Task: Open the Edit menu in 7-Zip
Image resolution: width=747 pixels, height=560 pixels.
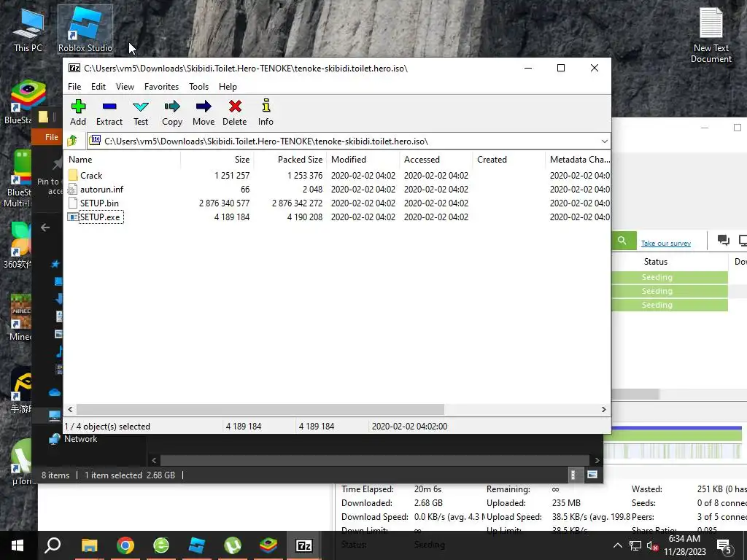Action: coord(98,87)
